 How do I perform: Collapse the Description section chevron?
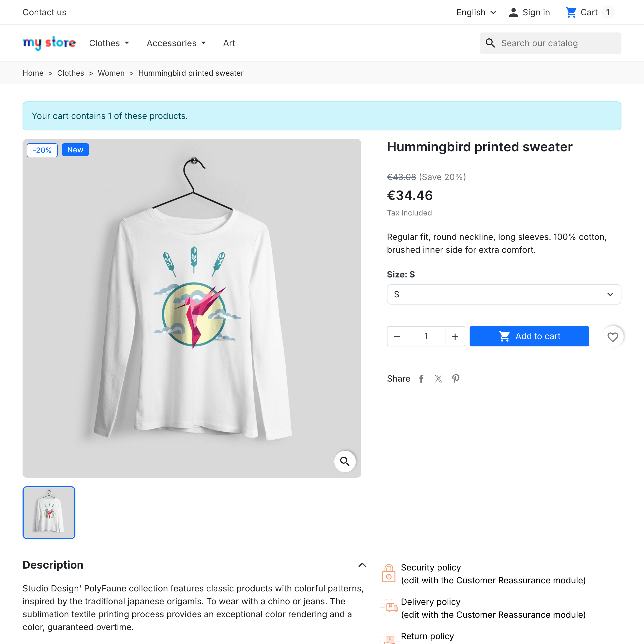362,565
